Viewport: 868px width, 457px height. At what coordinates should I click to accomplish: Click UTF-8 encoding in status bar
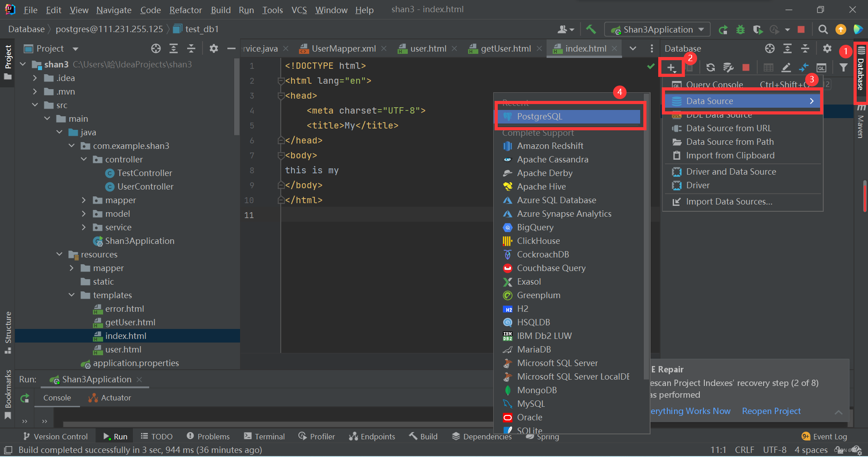coord(774,450)
